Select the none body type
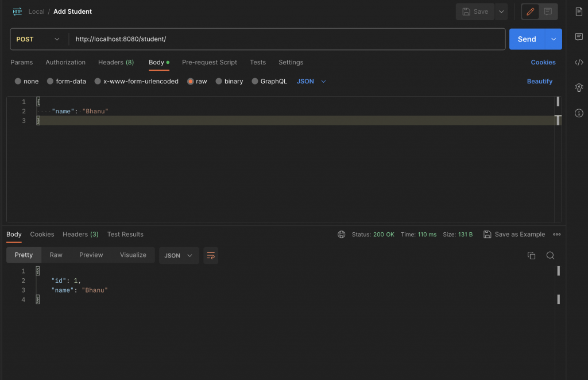 [x=18, y=81]
